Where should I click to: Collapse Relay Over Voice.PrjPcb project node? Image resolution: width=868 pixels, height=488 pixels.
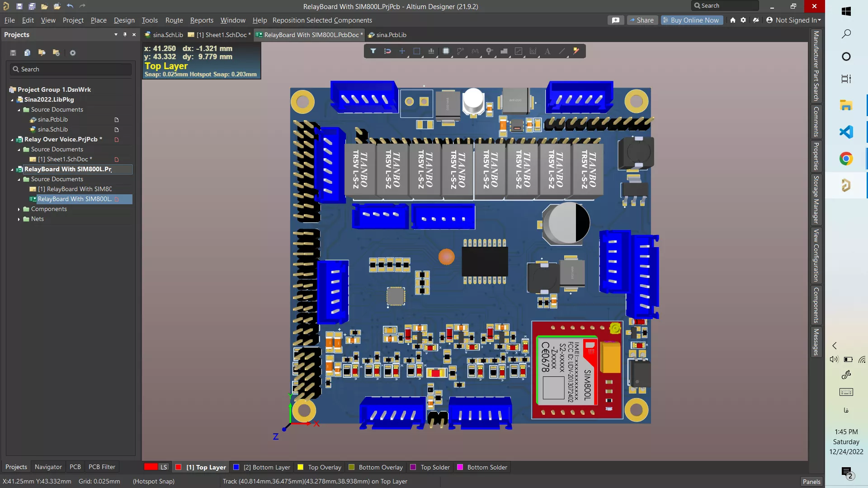point(12,140)
